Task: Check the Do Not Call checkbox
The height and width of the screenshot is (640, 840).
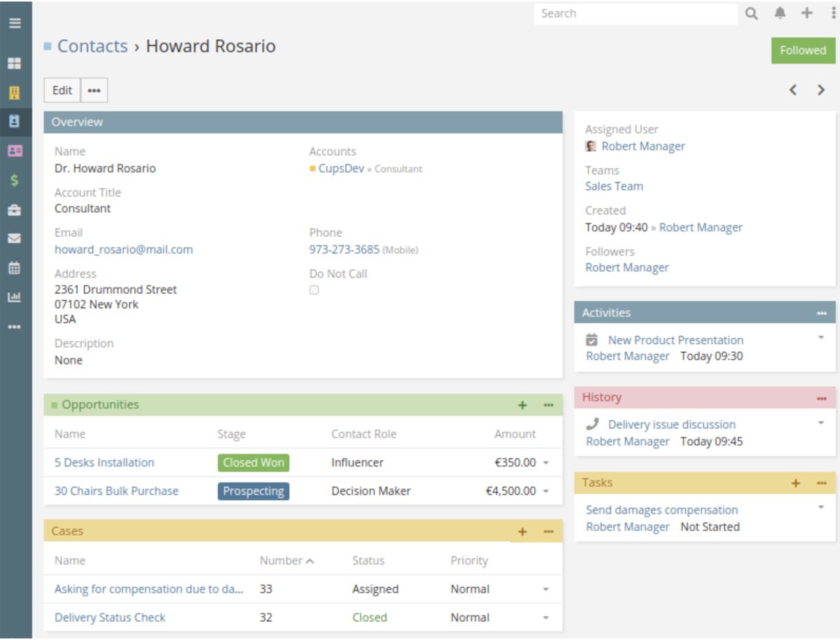Action: tap(314, 290)
